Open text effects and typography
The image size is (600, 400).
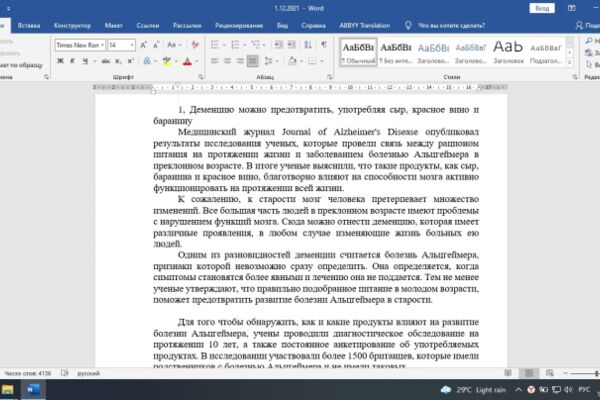(x=147, y=61)
